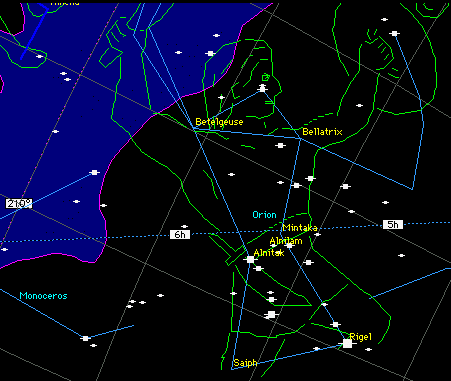Click the Monoceros constellation name

click(43, 296)
